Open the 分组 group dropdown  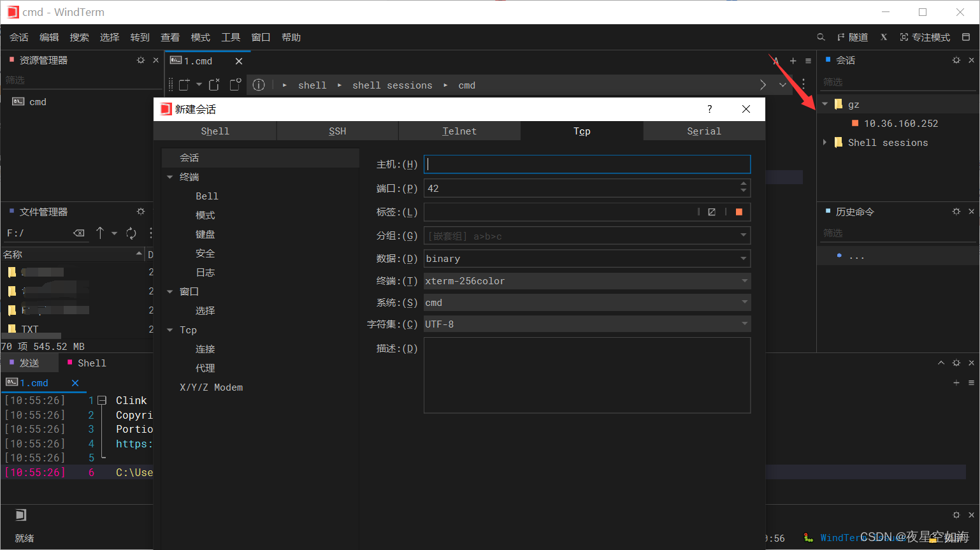coord(744,236)
